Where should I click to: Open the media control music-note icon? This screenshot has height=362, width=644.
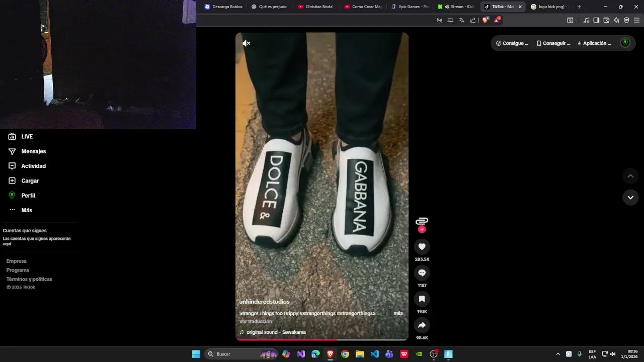click(x=586, y=20)
